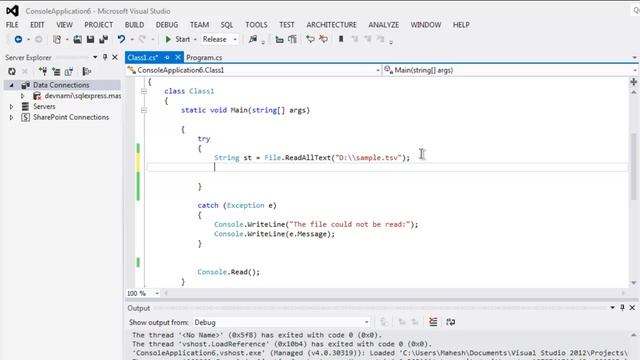Image resolution: width=640 pixels, height=360 pixels.
Task: Open the HELP menu
Action: (461, 25)
